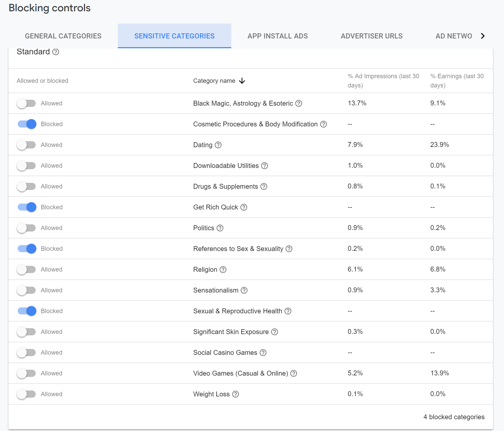504x431 pixels.
Task: Go to Advertiser URLs tab
Action: (x=371, y=36)
